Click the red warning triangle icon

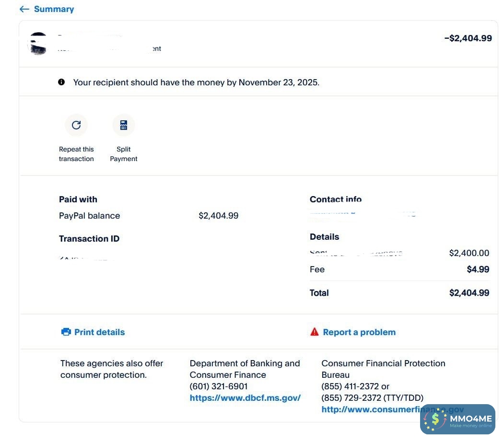(315, 332)
